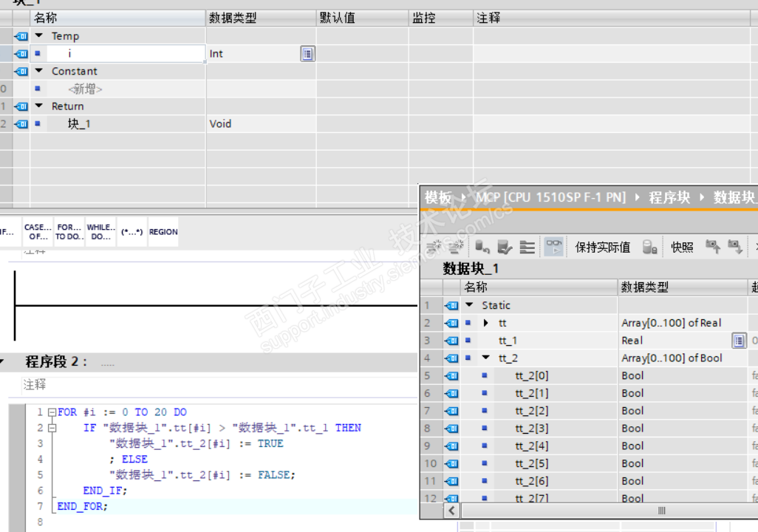Click the 模板 breadcrumb item
758x532 pixels.
(x=438, y=197)
